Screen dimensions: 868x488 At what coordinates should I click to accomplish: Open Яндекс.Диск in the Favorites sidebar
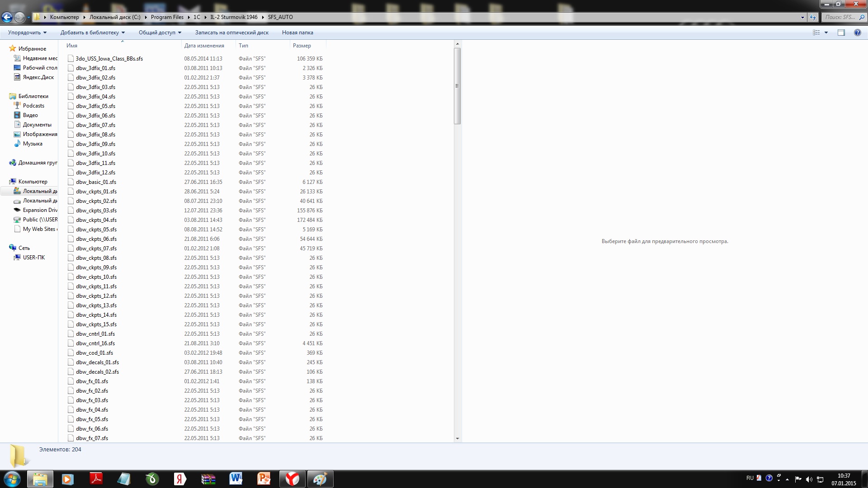coord(38,77)
